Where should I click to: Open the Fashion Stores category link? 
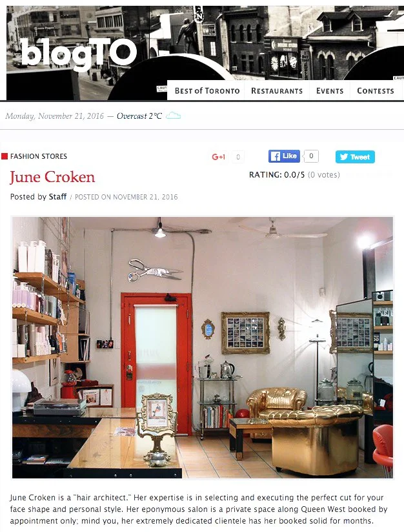[x=39, y=156]
